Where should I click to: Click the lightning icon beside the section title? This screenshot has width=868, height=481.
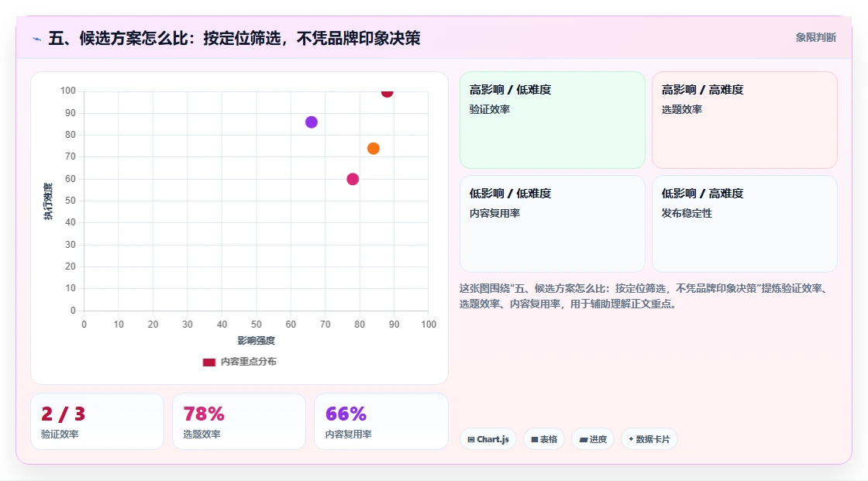click(37, 39)
